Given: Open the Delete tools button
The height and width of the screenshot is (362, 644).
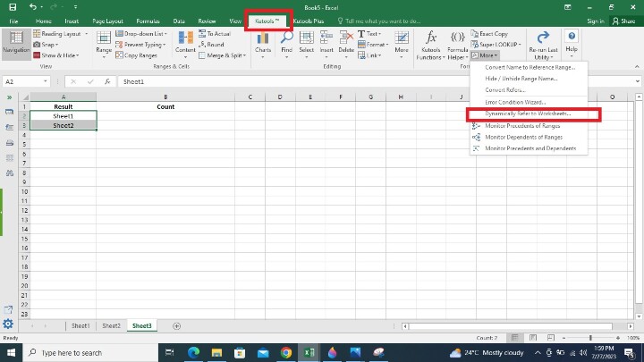Looking at the screenshot, I should [x=346, y=44].
